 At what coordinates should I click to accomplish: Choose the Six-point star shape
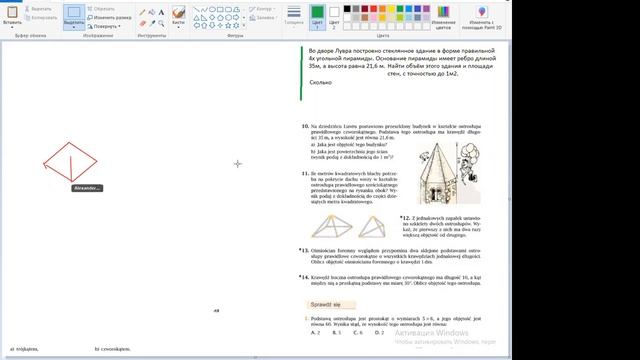(237, 25)
